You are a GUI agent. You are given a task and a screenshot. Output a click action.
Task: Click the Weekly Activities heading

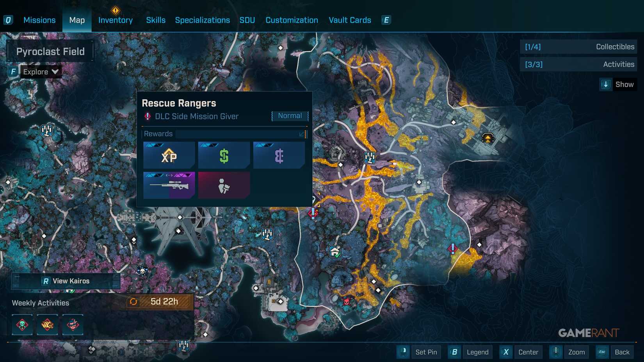(41, 303)
